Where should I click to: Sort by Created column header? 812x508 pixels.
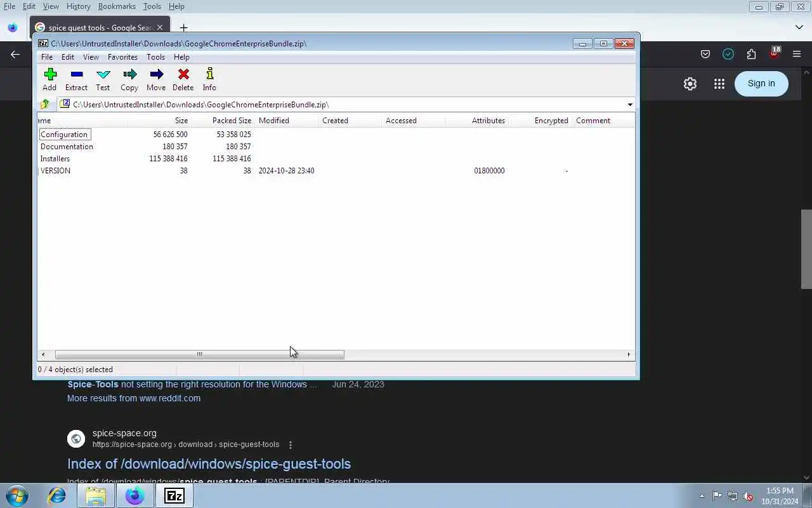pos(350,121)
